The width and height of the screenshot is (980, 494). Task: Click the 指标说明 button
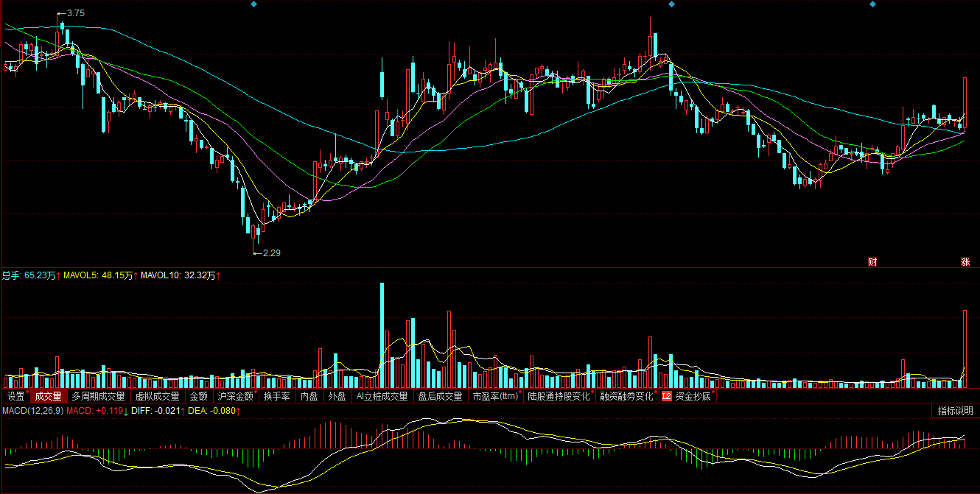955,411
